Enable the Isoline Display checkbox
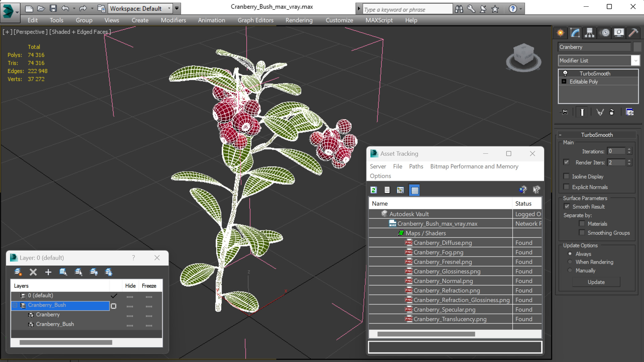 coord(567,176)
